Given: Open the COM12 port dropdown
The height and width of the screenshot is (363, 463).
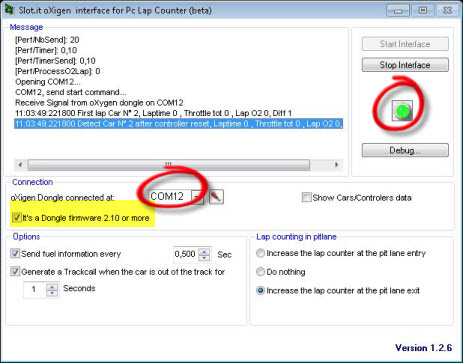Looking at the screenshot, I should [197, 197].
